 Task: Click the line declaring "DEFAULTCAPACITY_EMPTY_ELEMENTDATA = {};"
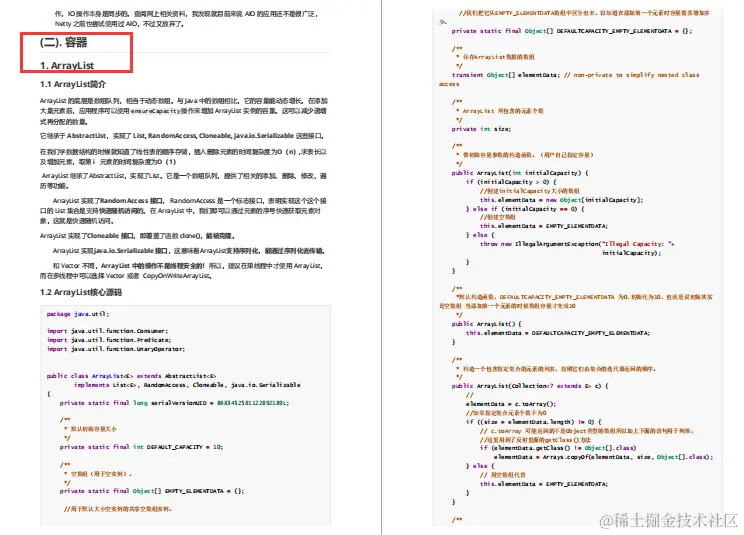tap(572, 31)
